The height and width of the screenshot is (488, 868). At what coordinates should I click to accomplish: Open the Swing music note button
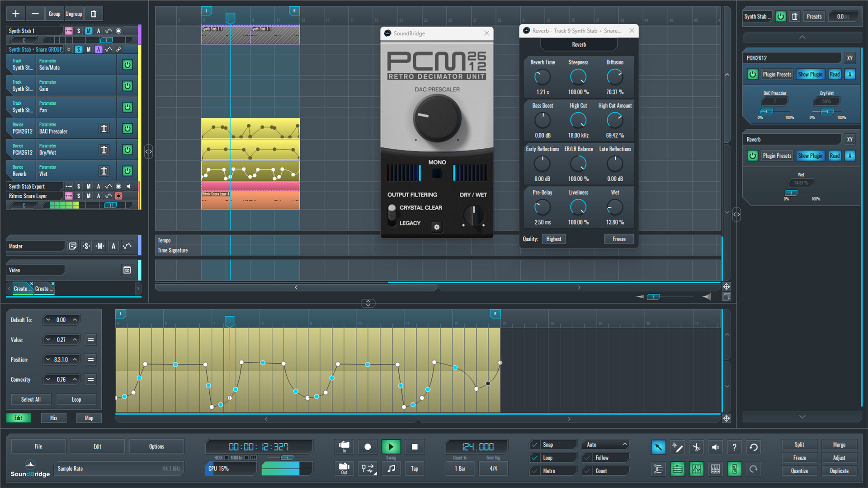(x=391, y=469)
